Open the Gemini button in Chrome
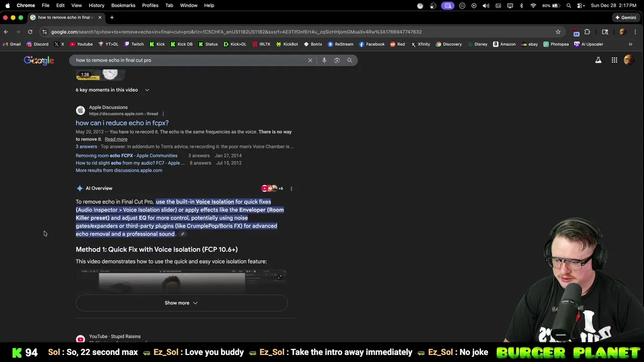The image size is (644, 362). click(625, 18)
